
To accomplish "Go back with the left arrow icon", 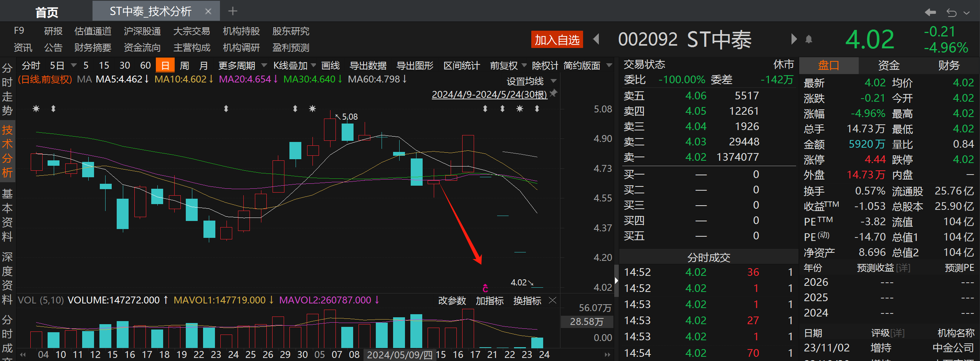I will pos(930,13).
